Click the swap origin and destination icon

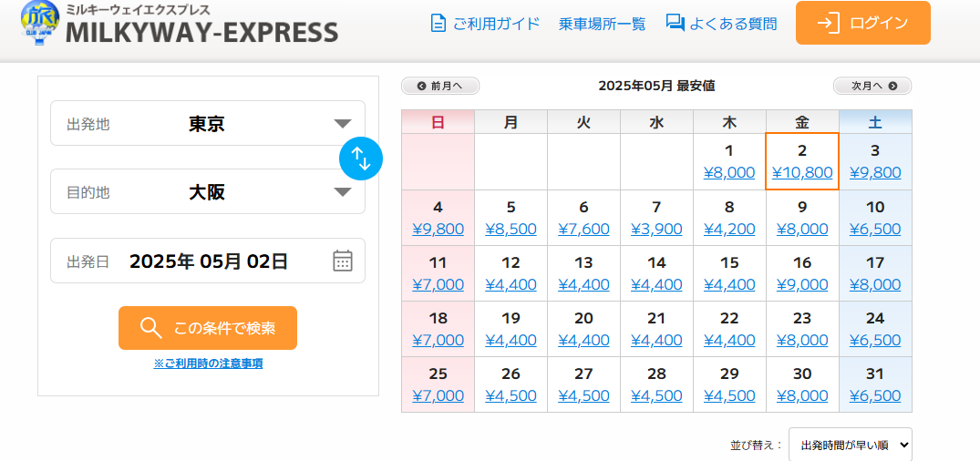tap(361, 159)
